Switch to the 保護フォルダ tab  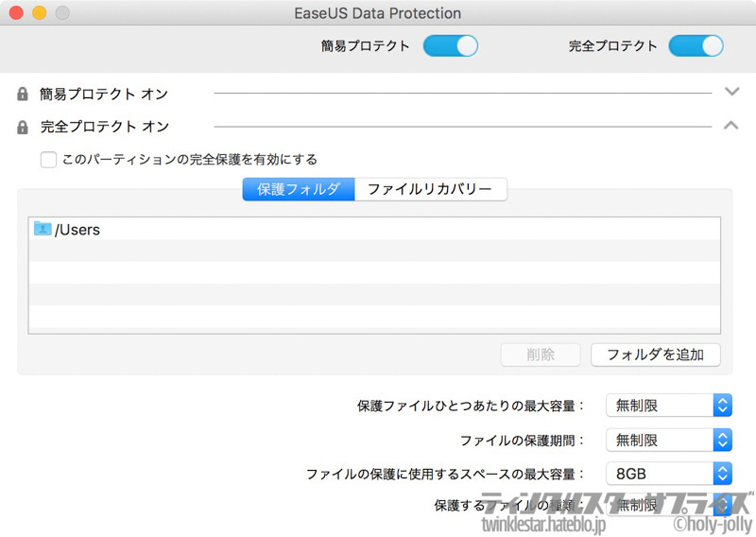tap(299, 189)
